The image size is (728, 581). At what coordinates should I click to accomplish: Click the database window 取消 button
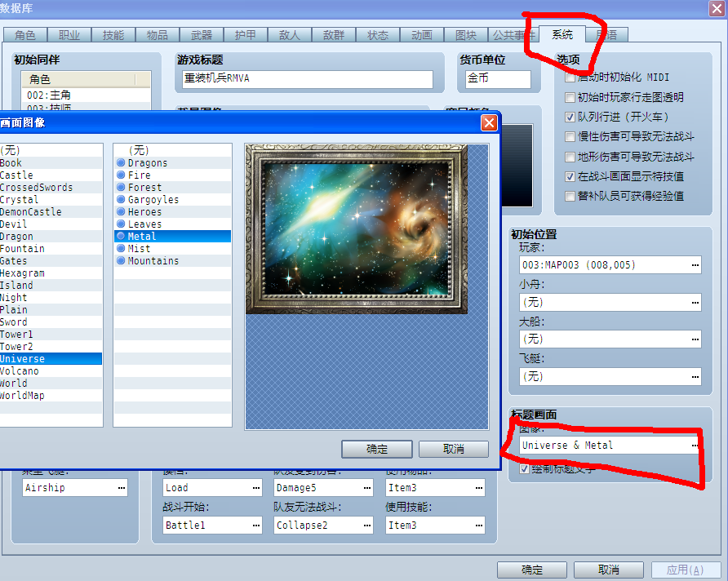pyautogui.click(x=609, y=570)
